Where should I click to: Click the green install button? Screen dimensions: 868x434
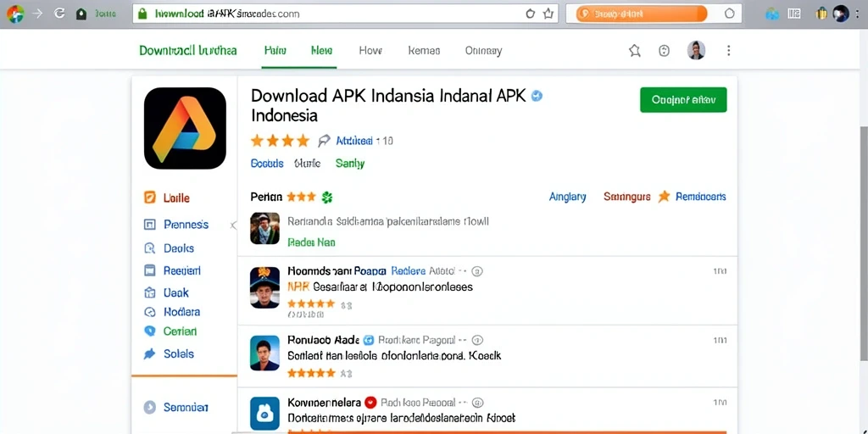point(683,100)
